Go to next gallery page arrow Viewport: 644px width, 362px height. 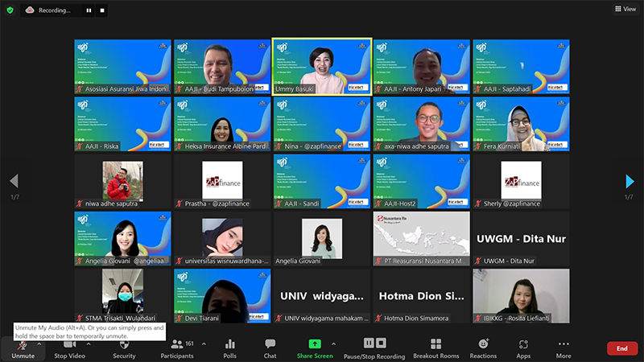630,181
